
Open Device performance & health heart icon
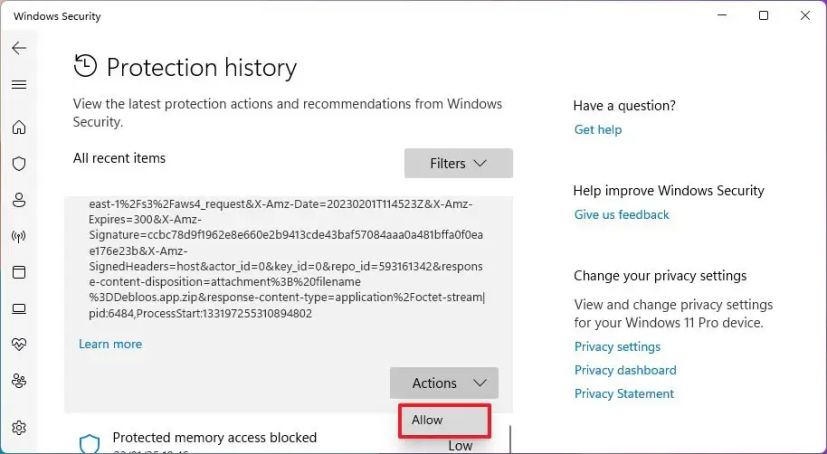[19, 344]
